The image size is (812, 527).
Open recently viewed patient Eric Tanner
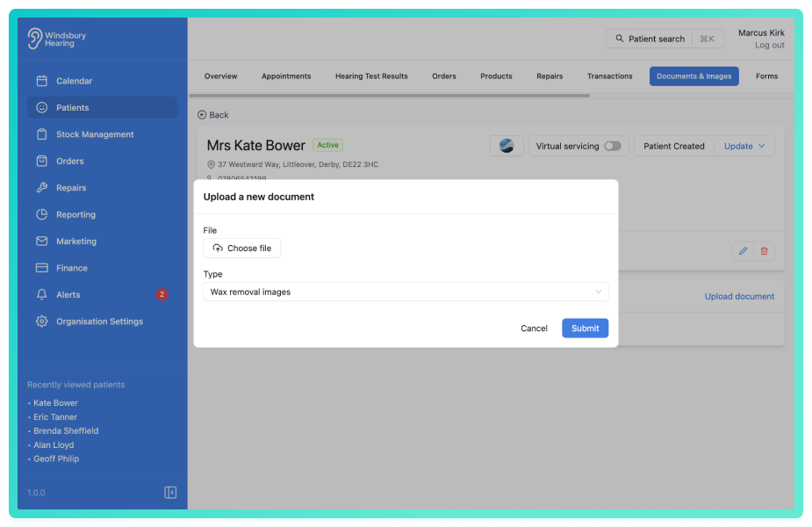click(55, 416)
